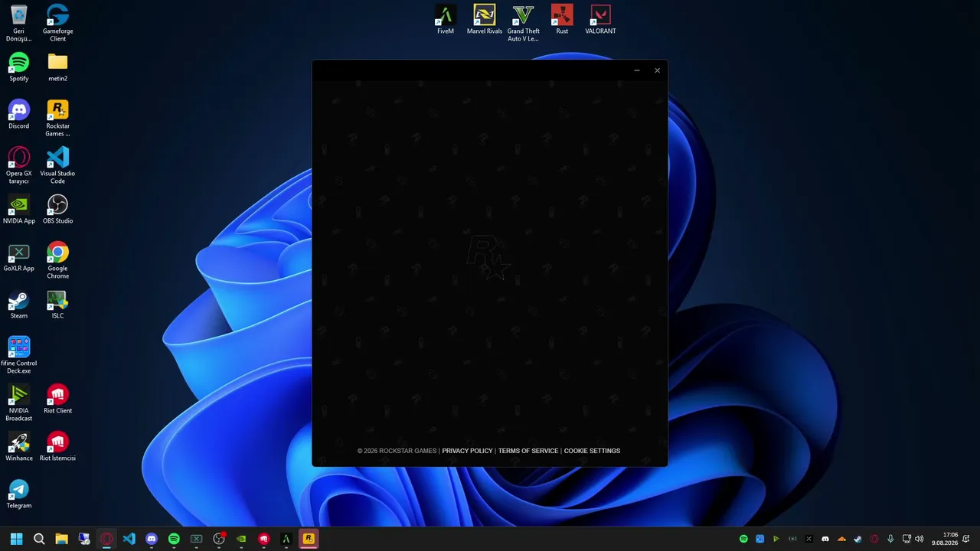This screenshot has height=551, width=980.
Task: Minimize the Rockstar Games Launcher window
Action: [636, 70]
